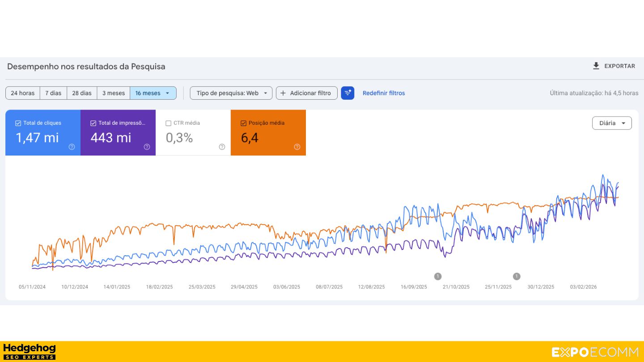Uncheck the Posição média checkbox
Viewport: 644px width, 362px height.
tap(244, 123)
